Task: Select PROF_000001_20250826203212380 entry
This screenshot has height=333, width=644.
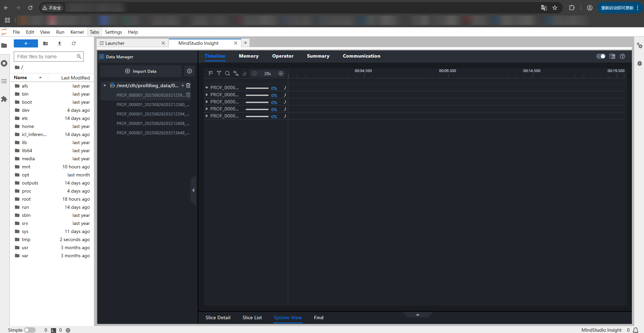Action: click(153, 104)
